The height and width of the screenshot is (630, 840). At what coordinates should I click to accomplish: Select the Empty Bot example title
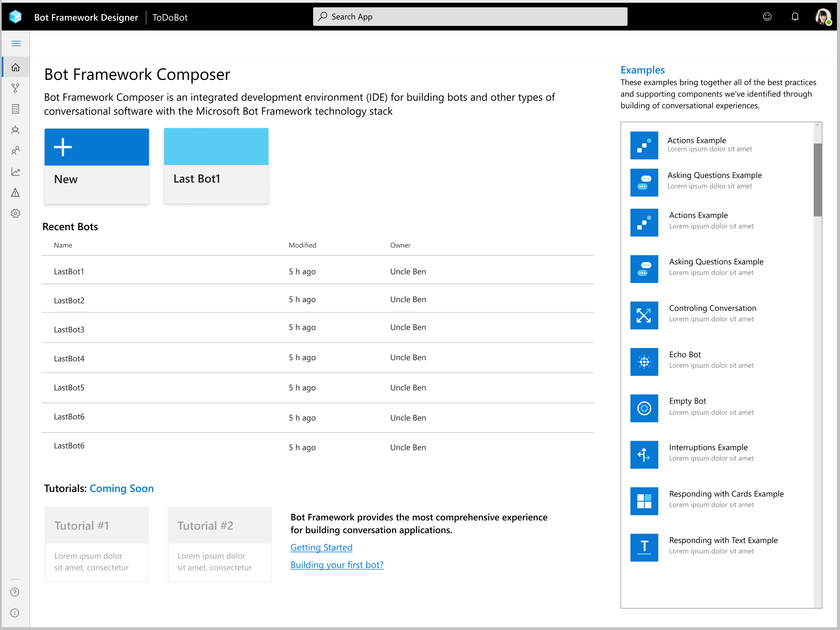tap(688, 401)
